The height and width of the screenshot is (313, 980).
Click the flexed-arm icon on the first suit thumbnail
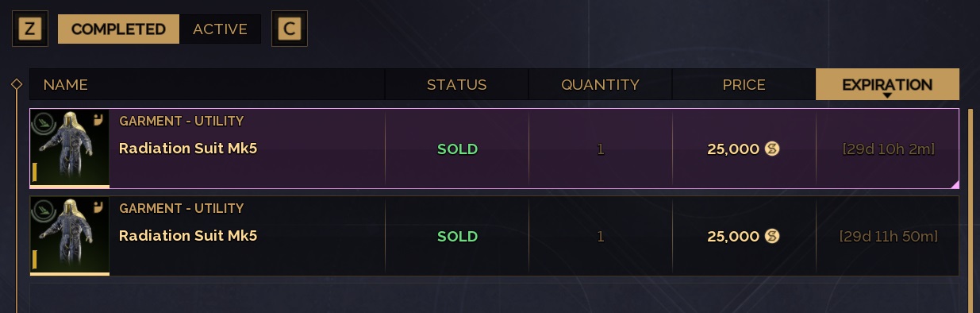tap(98, 121)
